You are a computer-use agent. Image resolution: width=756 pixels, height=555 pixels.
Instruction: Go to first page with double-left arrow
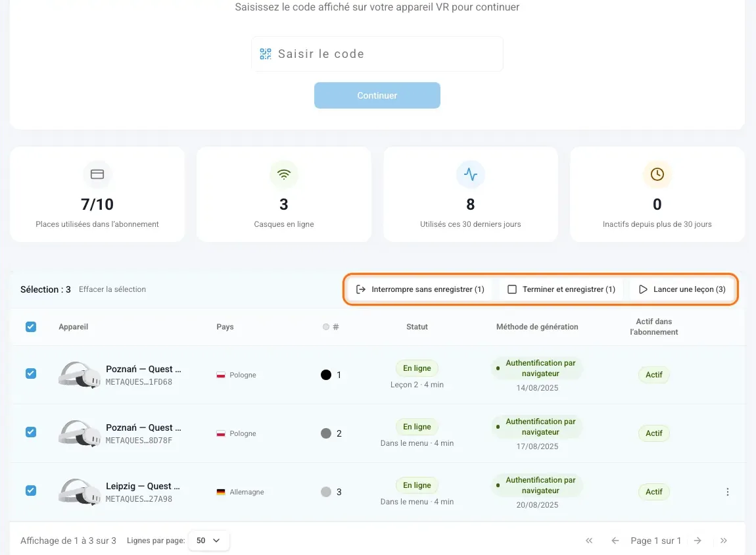pyautogui.click(x=589, y=541)
